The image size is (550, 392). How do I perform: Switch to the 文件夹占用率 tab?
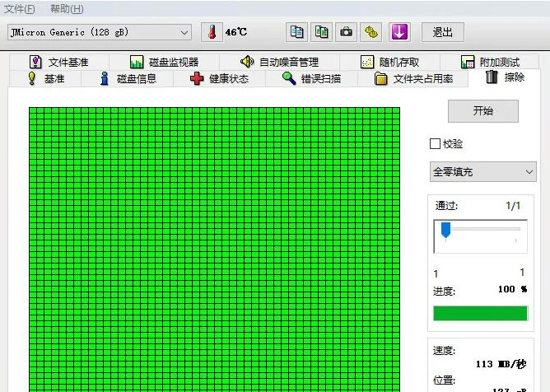[x=413, y=78]
